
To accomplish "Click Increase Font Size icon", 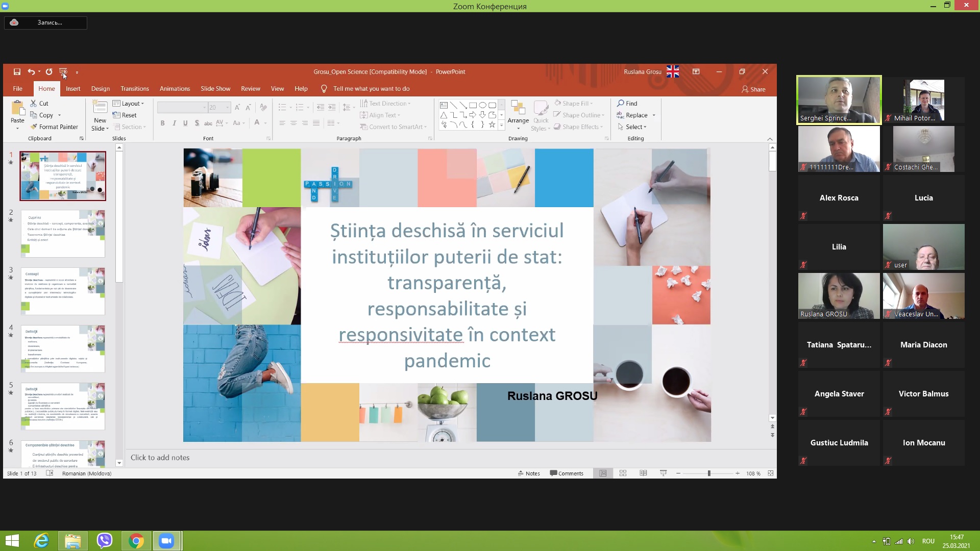I will coord(237,107).
